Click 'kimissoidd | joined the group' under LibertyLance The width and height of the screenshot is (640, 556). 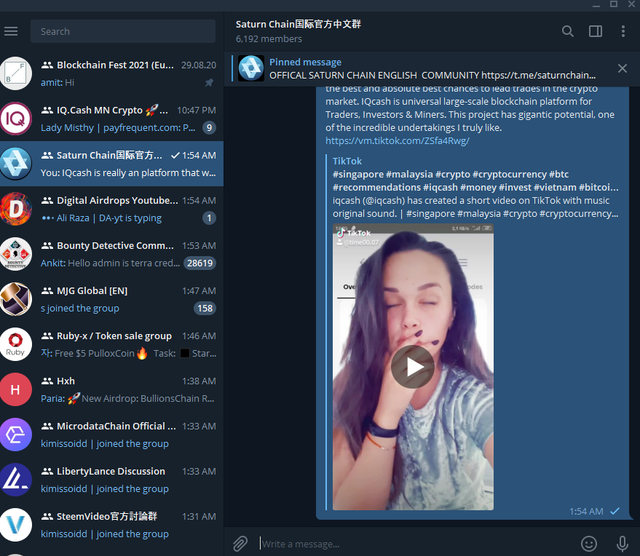[104, 489]
